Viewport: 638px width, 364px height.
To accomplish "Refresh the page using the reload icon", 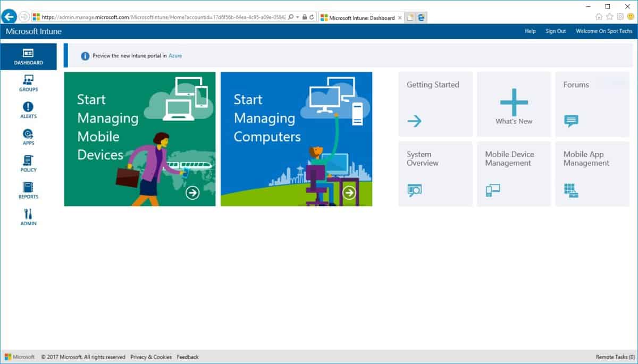I will click(x=312, y=17).
